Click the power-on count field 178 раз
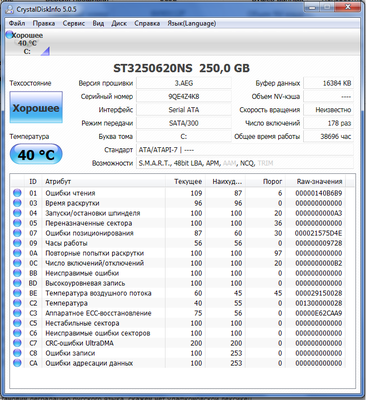This screenshot has width=366, height=400. (x=329, y=123)
